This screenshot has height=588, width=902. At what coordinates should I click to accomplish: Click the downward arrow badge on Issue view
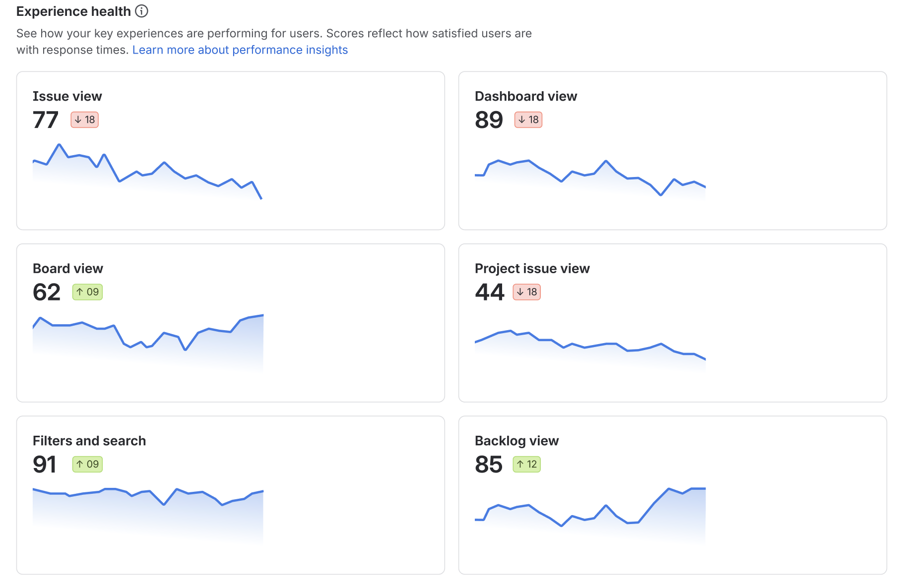point(84,119)
